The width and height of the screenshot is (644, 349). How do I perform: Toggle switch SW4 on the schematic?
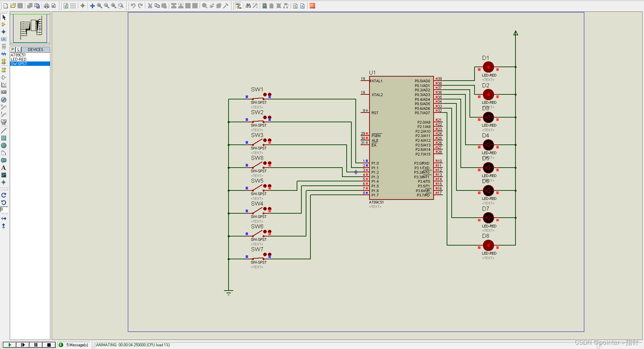pos(258,212)
